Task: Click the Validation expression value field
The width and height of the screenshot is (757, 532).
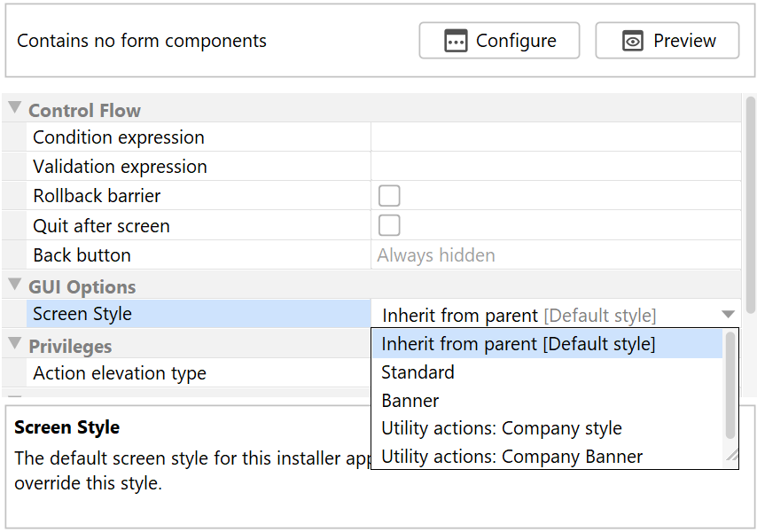Action: 555,167
